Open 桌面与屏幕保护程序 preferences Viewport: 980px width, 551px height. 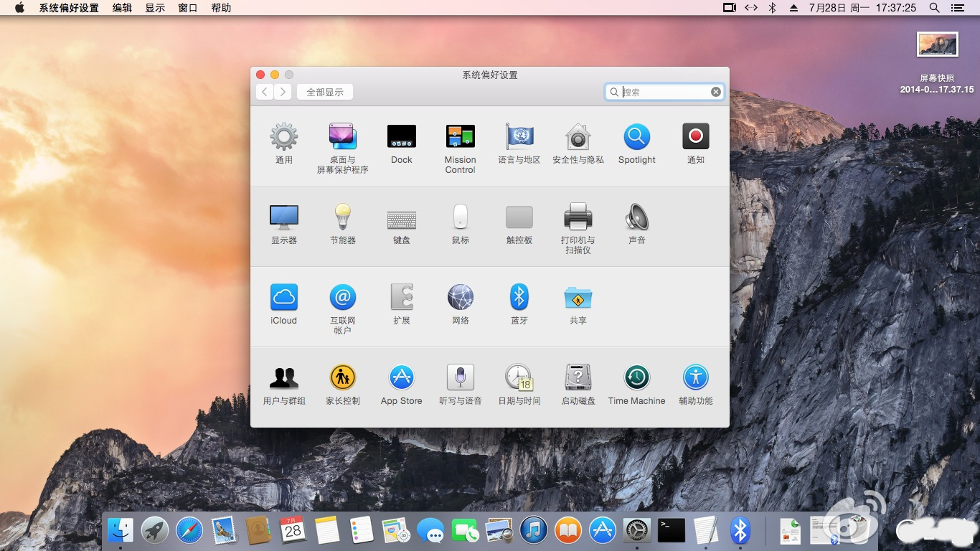coord(343,136)
